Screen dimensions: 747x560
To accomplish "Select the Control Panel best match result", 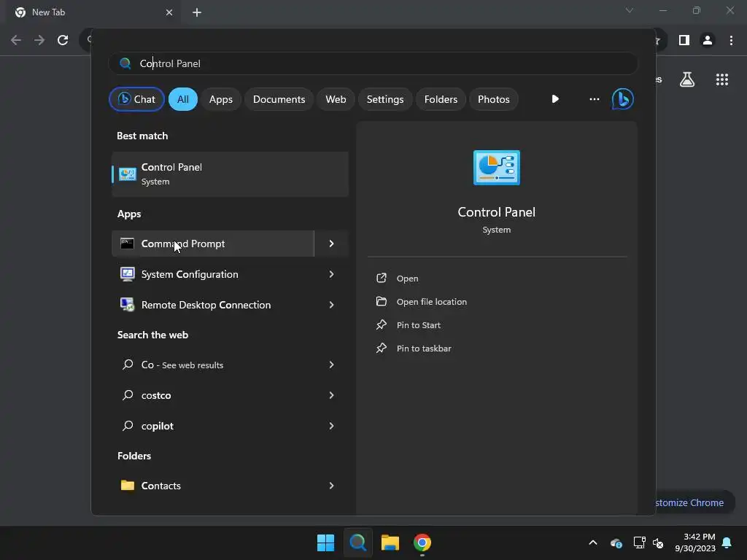I will point(230,174).
